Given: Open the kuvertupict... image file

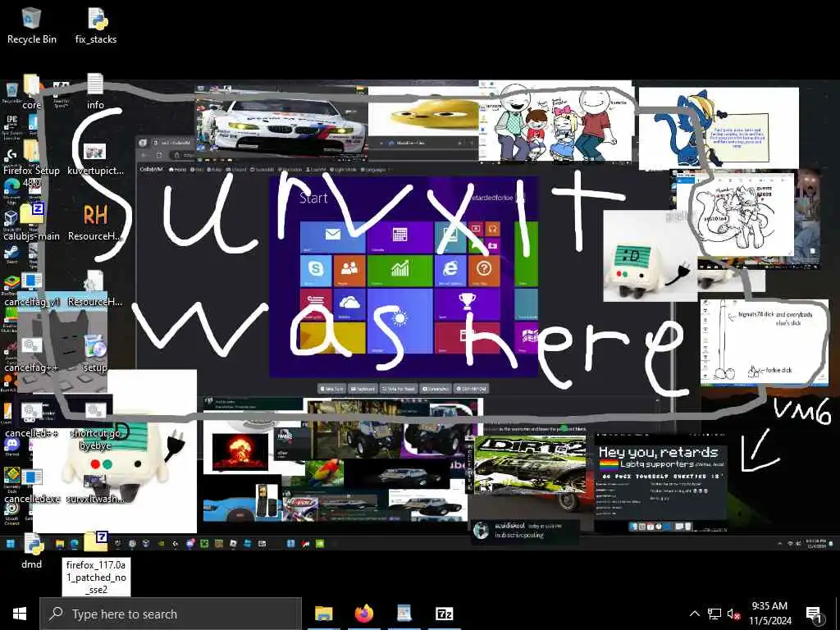Looking at the screenshot, I should pyautogui.click(x=95, y=157).
